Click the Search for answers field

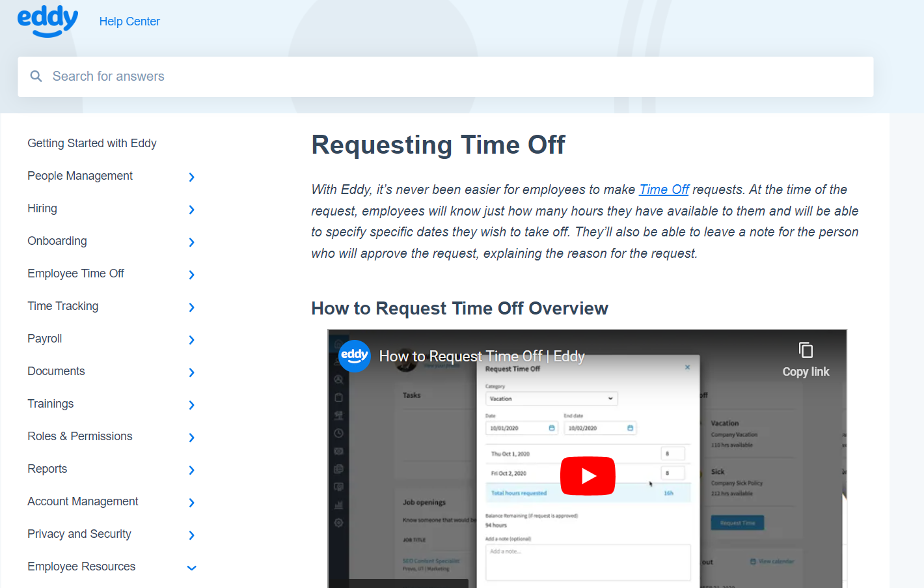445,77
